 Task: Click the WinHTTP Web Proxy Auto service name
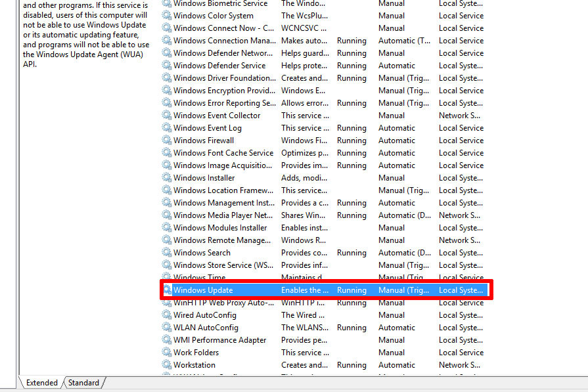(x=223, y=303)
